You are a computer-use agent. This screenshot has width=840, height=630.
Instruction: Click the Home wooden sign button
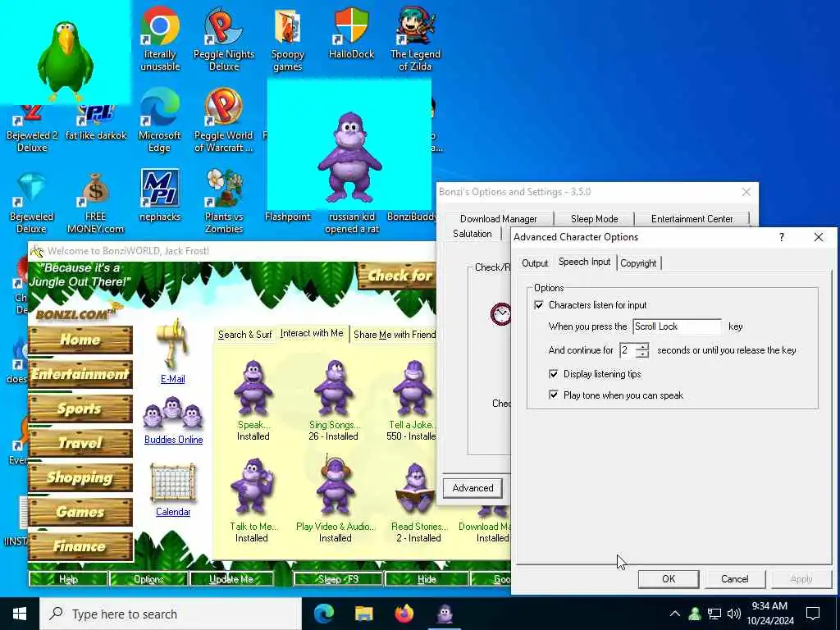(x=80, y=339)
